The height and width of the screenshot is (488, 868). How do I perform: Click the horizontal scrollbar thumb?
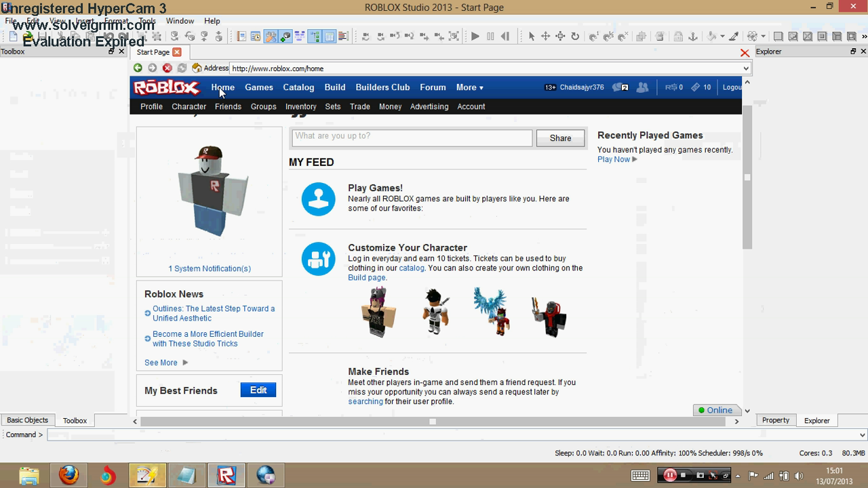433,422
